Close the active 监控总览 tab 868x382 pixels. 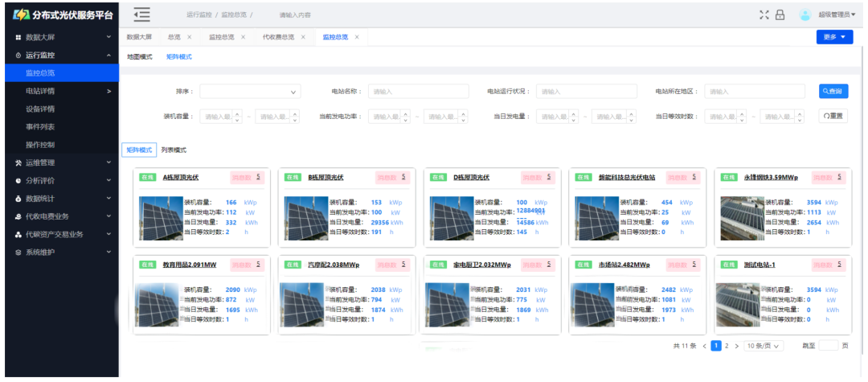coord(357,37)
